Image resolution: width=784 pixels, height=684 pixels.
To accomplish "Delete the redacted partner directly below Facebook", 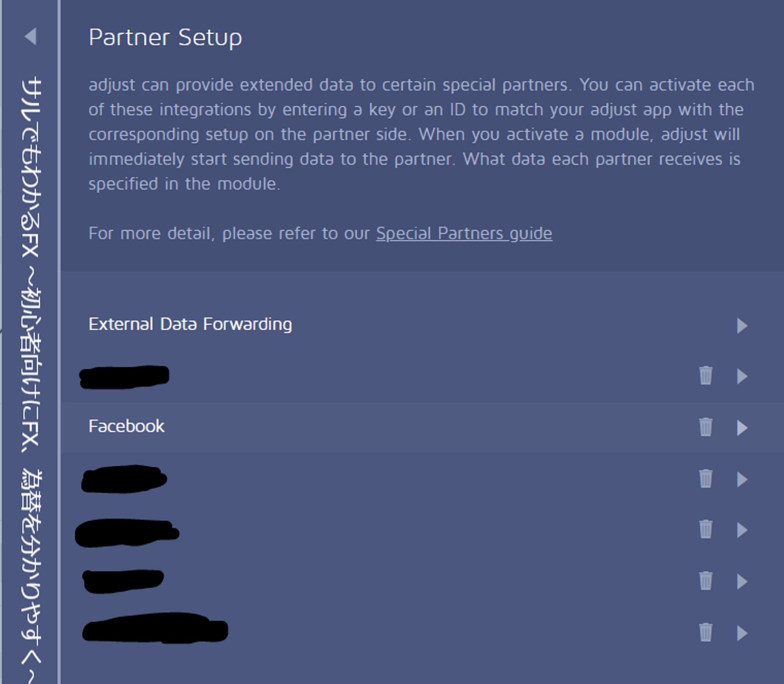I will [x=706, y=479].
